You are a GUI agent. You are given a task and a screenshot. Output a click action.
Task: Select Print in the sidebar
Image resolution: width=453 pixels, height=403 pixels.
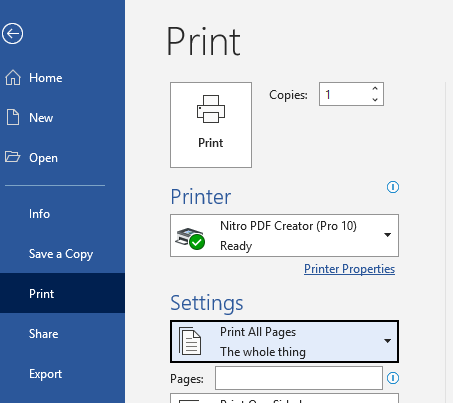pyautogui.click(x=62, y=293)
